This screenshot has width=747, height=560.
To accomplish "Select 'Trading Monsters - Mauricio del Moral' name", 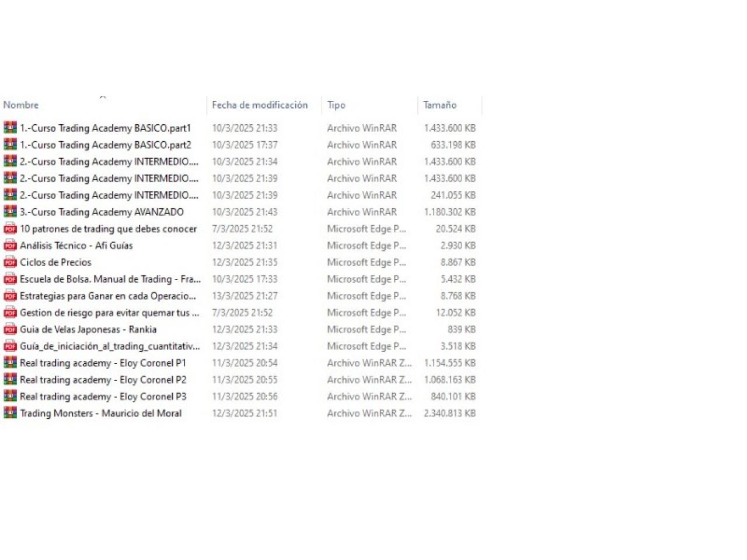I will pyautogui.click(x=101, y=413).
